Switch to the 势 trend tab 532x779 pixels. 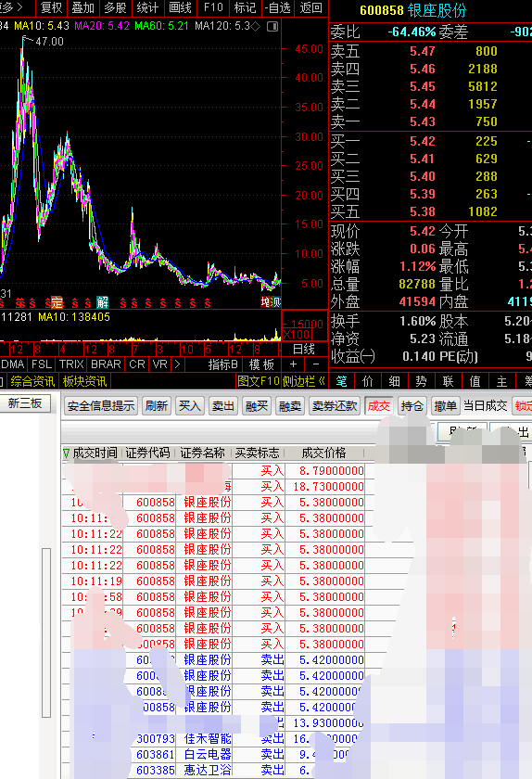tap(421, 381)
